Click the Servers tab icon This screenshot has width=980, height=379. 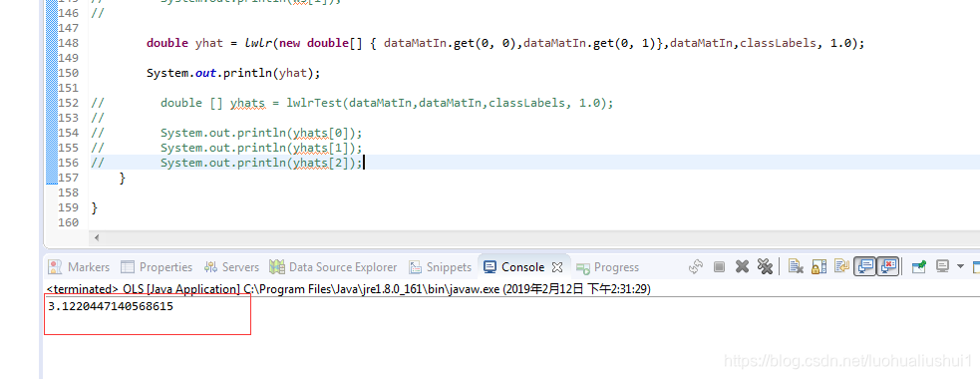coord(210,267)
